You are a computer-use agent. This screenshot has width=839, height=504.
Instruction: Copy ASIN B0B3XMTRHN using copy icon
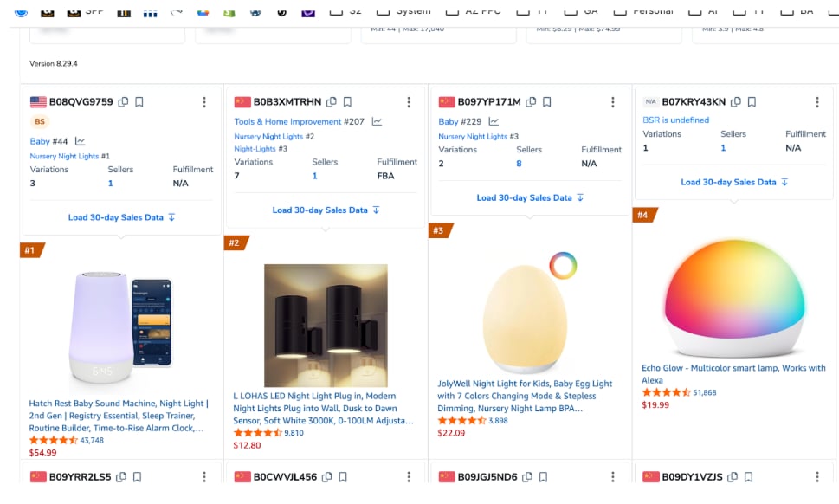(x=331, y=102)
